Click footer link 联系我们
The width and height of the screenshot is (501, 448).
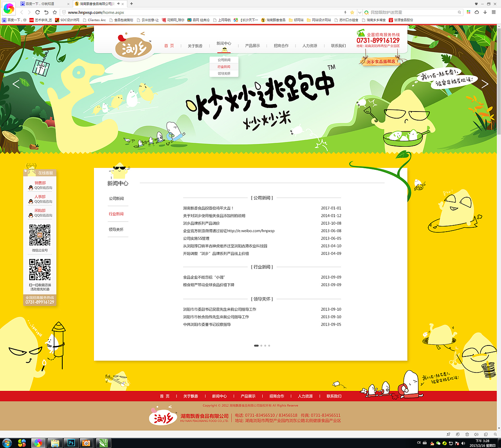(x=334, y=396)
